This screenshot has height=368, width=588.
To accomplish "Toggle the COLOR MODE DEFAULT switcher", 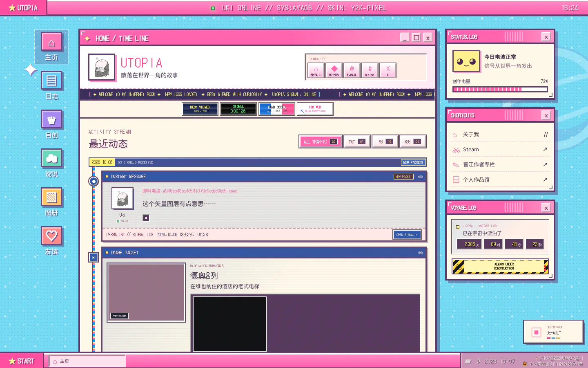I will coord(553,332).
